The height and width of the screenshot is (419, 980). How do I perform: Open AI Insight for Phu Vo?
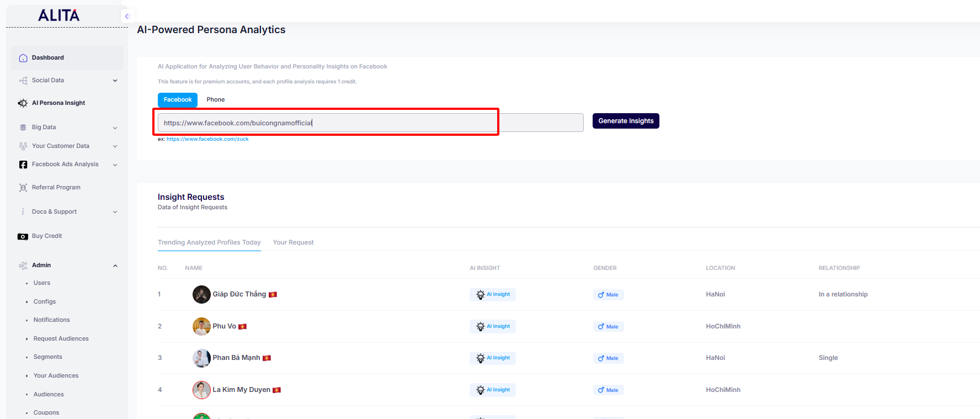493,326
